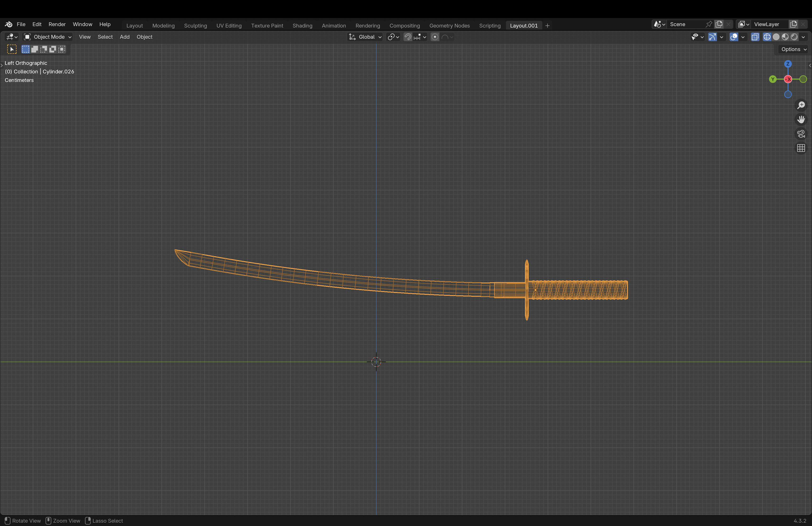Expand the right sidebar arrow
The height and width of the screenshot is (526, 812).
[810, 65]
